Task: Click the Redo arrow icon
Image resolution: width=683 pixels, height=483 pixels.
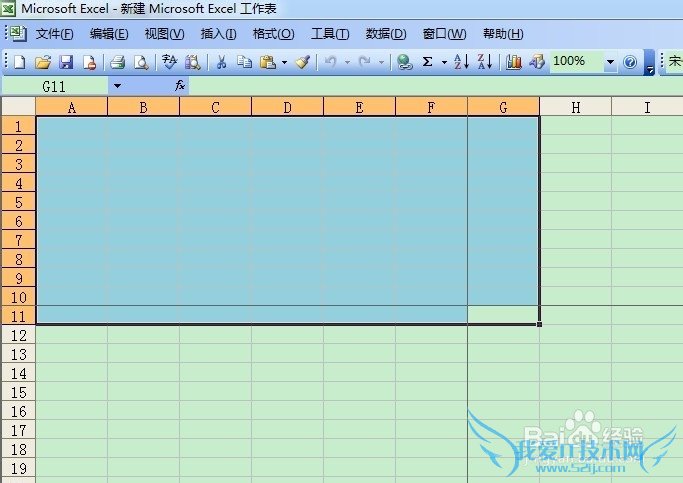Action: [365, 62]
